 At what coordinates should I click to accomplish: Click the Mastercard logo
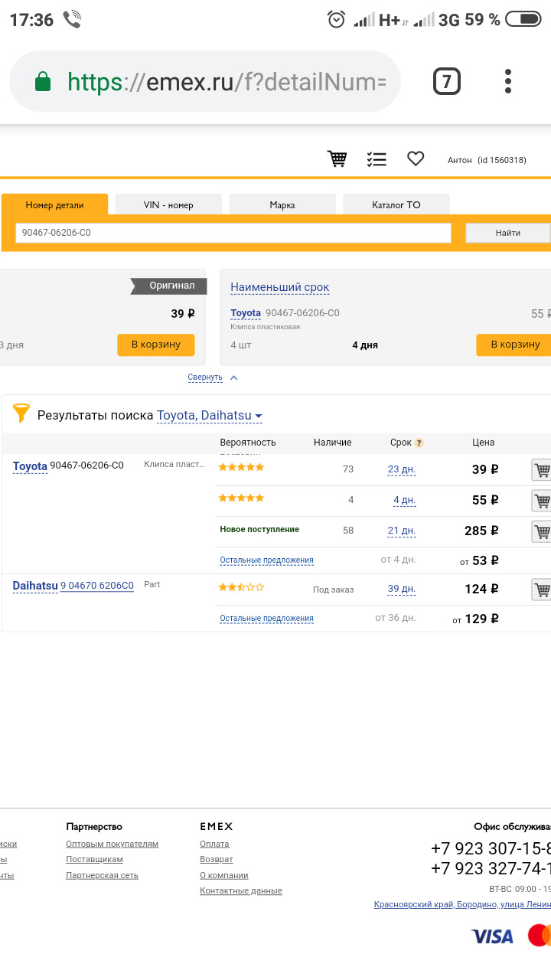[540, 936]
